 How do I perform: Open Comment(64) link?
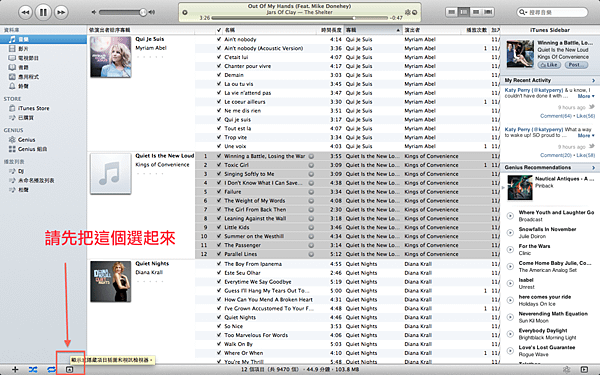[x=556, y=116]
